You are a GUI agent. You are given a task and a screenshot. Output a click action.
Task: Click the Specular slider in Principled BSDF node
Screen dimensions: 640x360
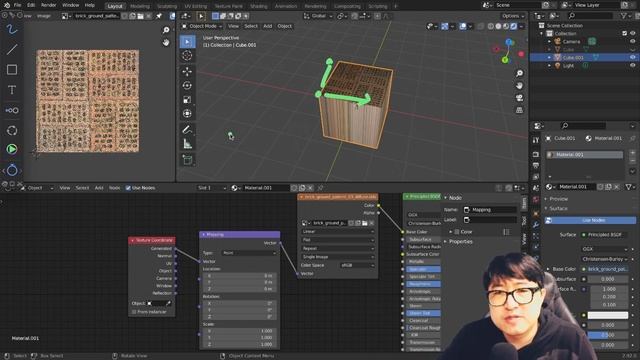click(423, 269)
